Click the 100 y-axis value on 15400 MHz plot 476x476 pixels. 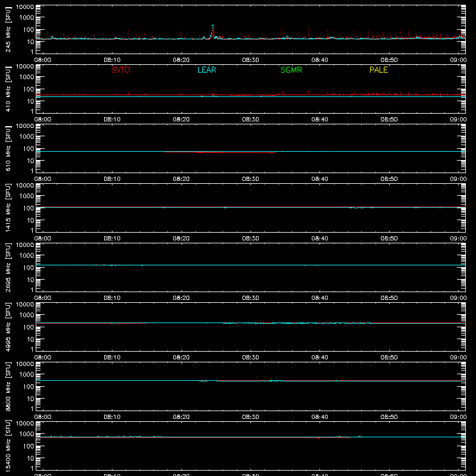(x=29, y=446)
